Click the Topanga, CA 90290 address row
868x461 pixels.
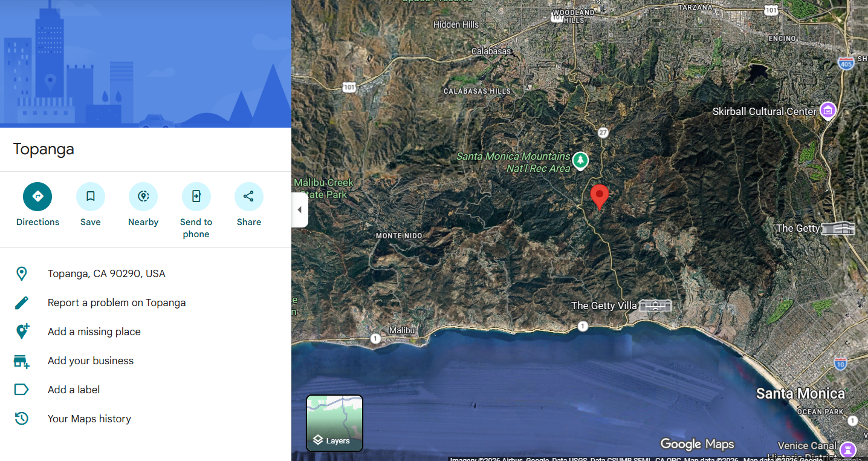[106, 273]
